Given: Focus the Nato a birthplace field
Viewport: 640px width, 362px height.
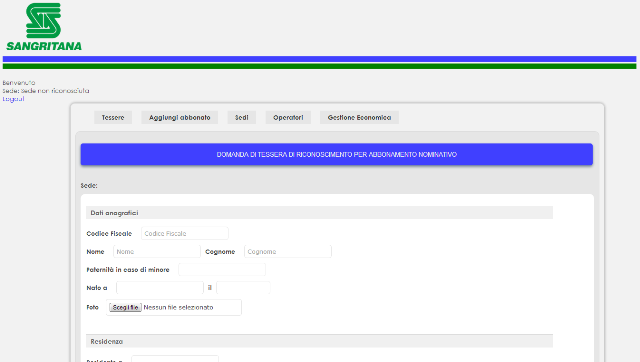Looking at the screenshot, I should (160, 288).
